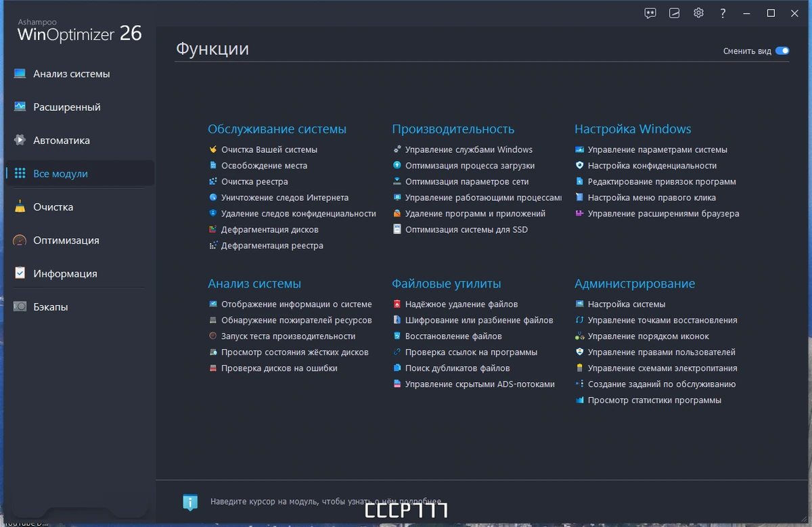Click the skin/appearance icon in title bar

point(674,13)
